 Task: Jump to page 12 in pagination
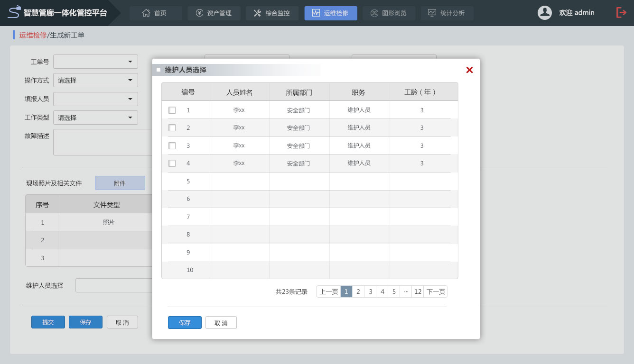pos(418,292)
